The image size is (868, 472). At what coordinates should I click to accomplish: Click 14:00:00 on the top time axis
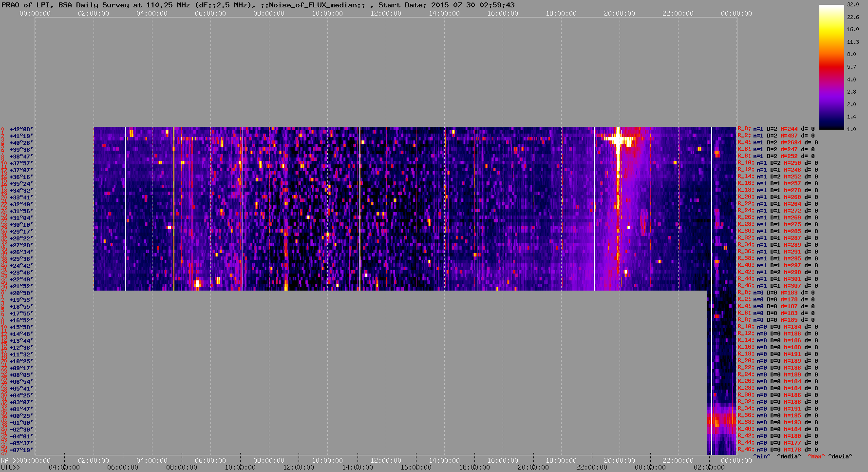pyautogui.click(x=444, y=13)
